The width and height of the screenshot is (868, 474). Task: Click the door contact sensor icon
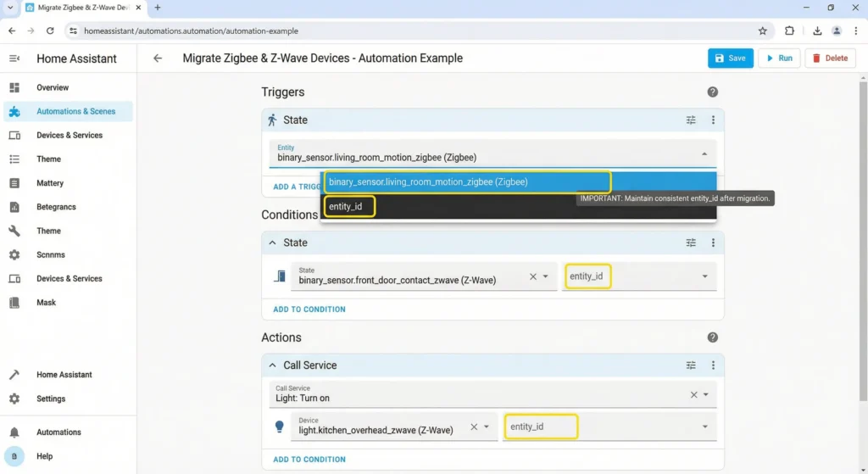(280, 276)
